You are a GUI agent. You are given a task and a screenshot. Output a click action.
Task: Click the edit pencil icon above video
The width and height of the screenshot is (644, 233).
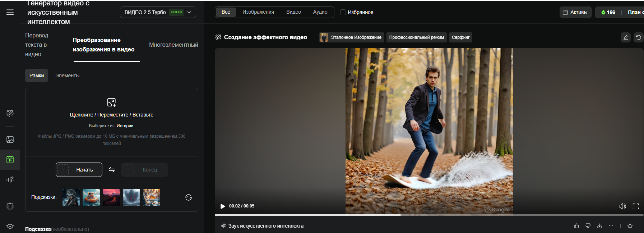click(626, 37)
